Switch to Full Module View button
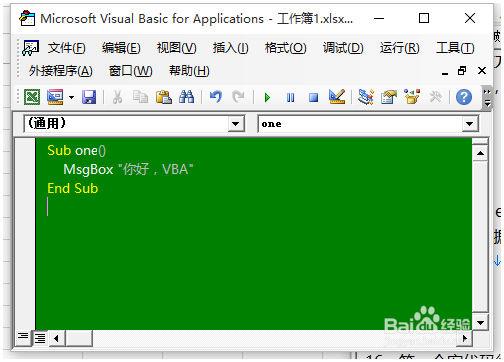The width and height of the screenshot is (504, 362). (40, 338)
